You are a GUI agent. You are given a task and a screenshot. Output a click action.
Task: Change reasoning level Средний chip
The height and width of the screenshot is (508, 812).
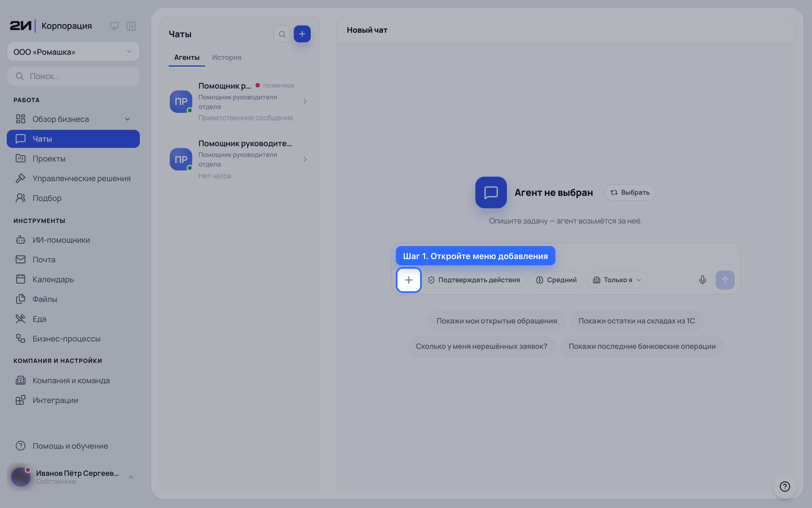tap(556, 280)
